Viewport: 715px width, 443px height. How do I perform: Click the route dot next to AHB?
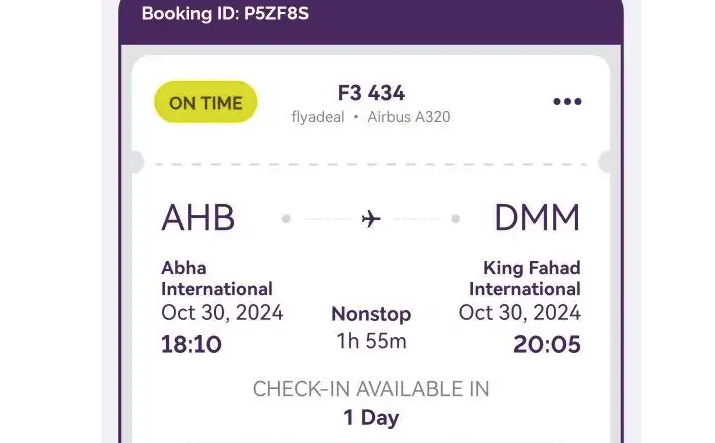tap(286, 218)
